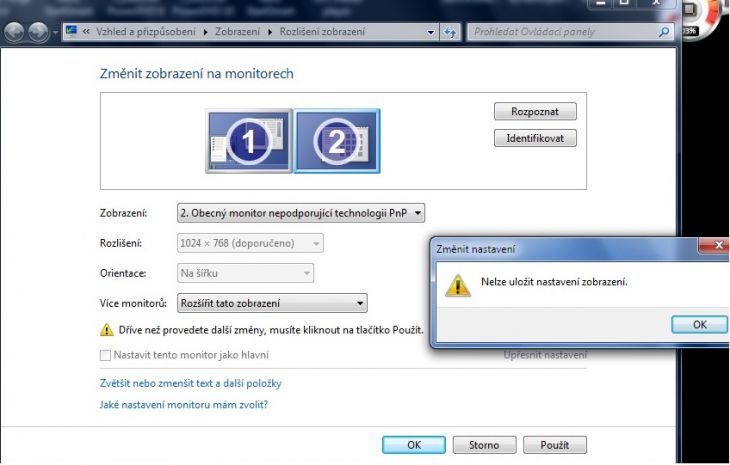Click the Rozpoznat button
Image resolution: width=730 pixels, height=465 pixels.
(x=535, y=112)
